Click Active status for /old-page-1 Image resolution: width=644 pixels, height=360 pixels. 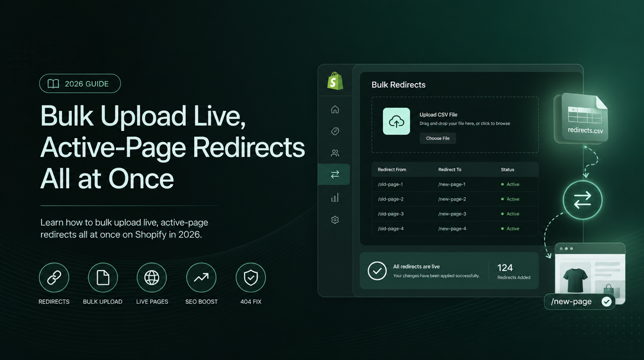click(x=510, y=184)
